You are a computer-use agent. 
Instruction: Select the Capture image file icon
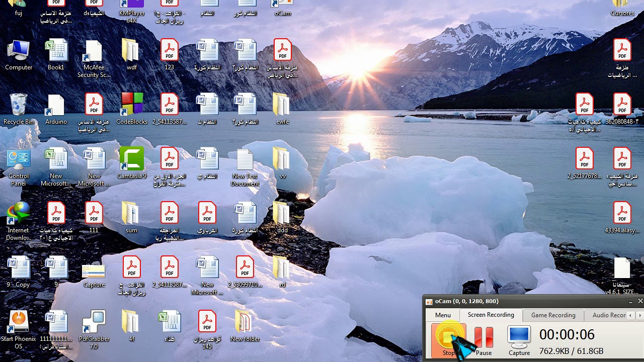click(94, 272)
